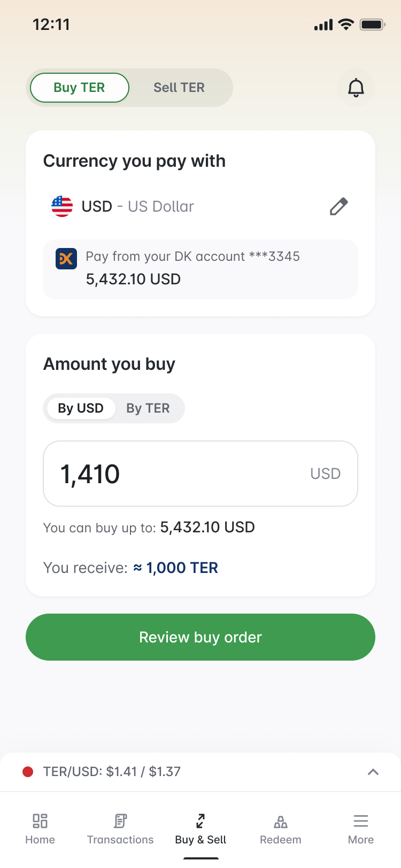Switch to the Sell TER tab
The width and height of the screenshot is (401, 868).
pyautogui.click(x=179, y=87)
